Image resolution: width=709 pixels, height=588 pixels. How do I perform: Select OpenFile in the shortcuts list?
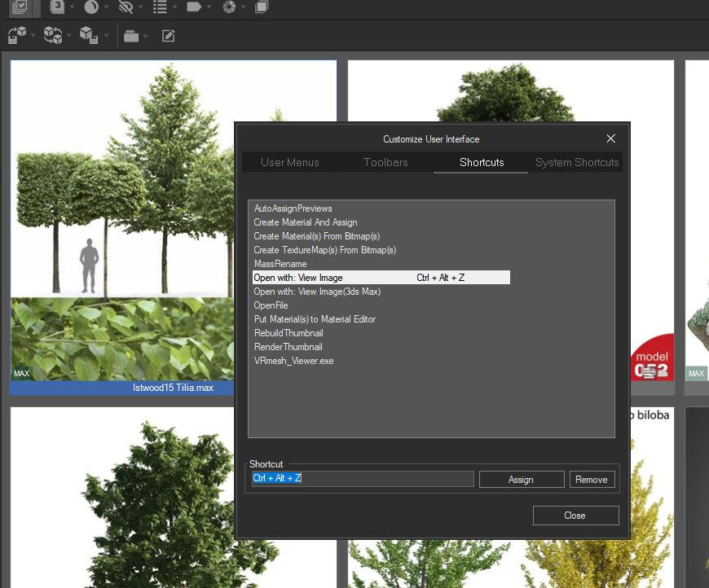pyautogui.click(x=271, y=305)
